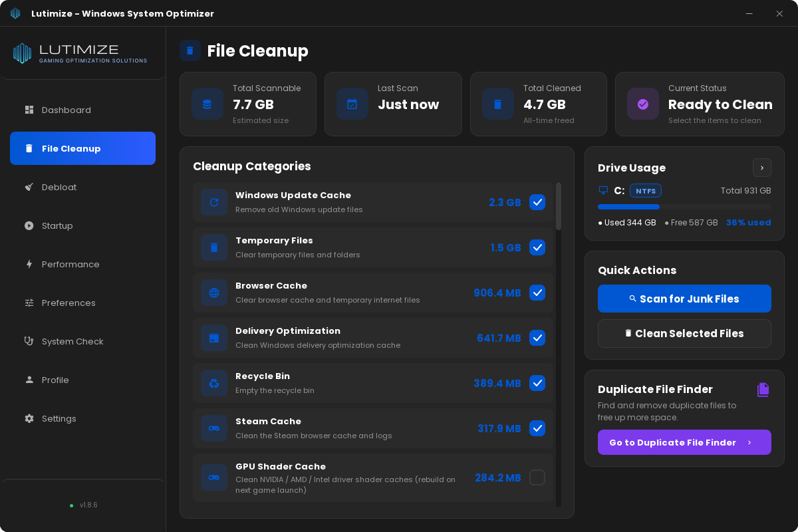Click the GPU Shader Cache gamepad icon
798x532 pixels.
(214, 477)
